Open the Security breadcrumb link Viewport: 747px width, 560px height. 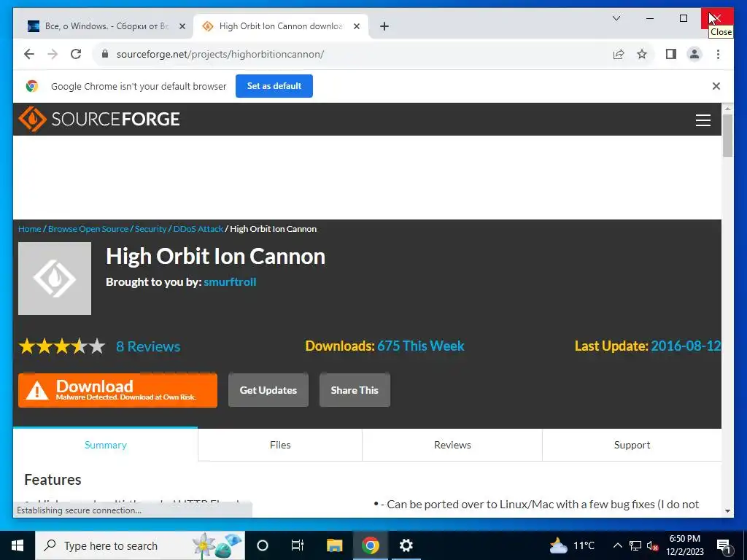click(x=150, y=229)
